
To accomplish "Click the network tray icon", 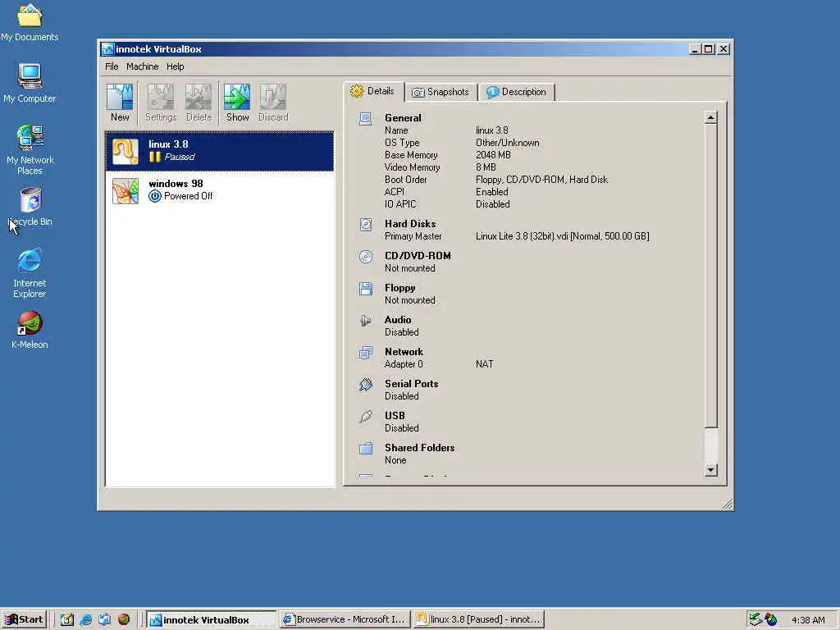I will tap(755, 619).
